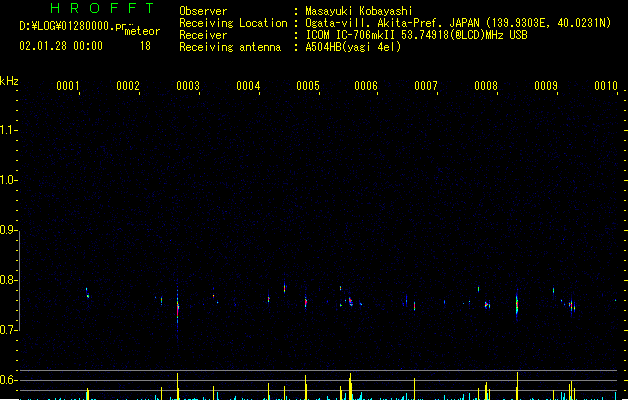Click time marker 0010

606,86
